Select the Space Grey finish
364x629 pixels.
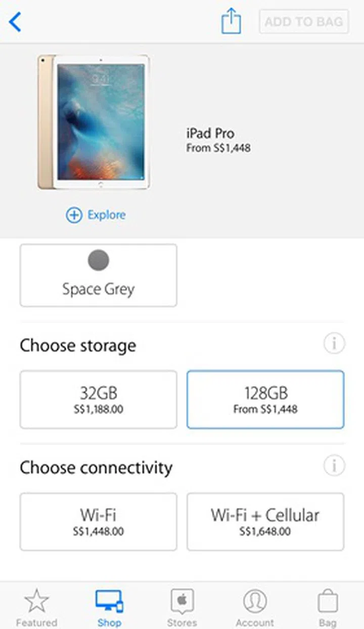coord(99,275)
